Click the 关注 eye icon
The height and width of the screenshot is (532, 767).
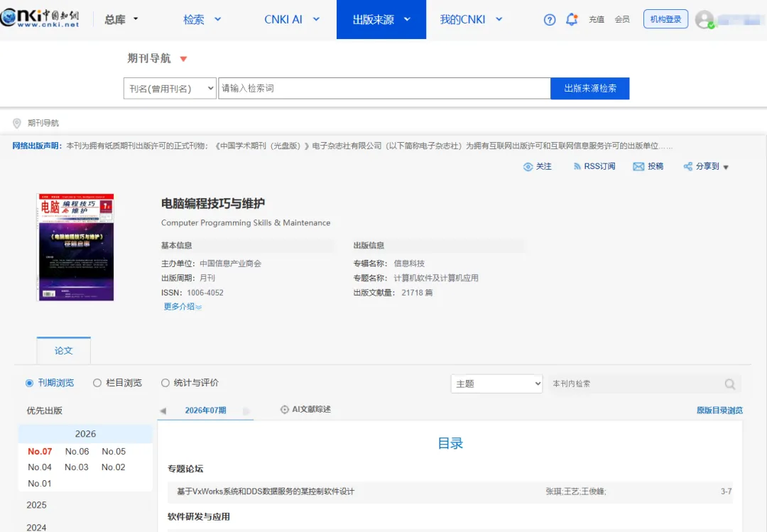(x=528, y=167)
